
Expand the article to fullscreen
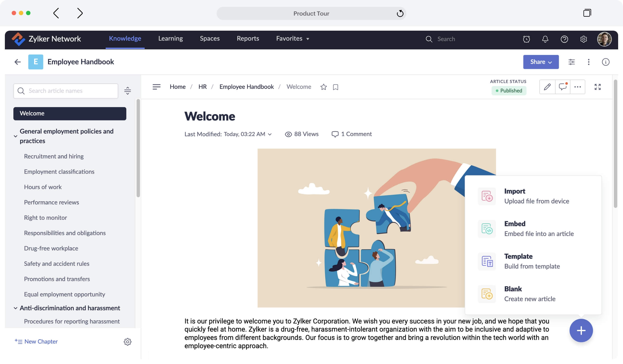click(x=598, y=87)
